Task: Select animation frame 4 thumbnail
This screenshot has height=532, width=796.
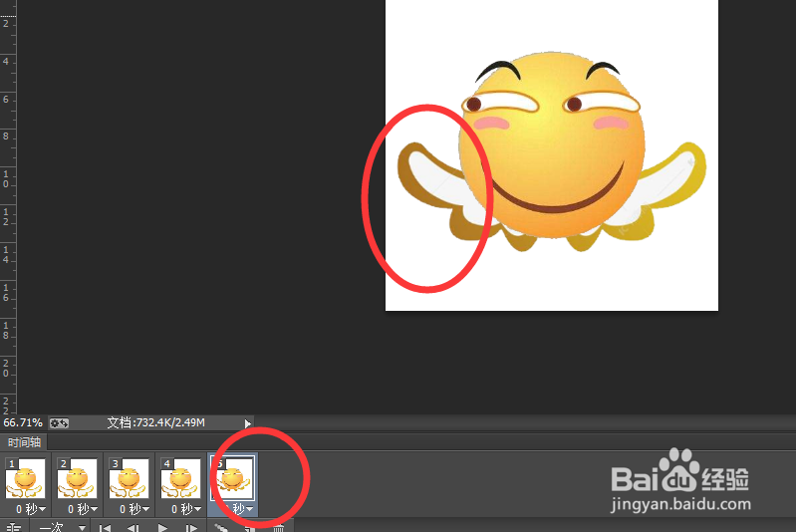Action: 180,478
